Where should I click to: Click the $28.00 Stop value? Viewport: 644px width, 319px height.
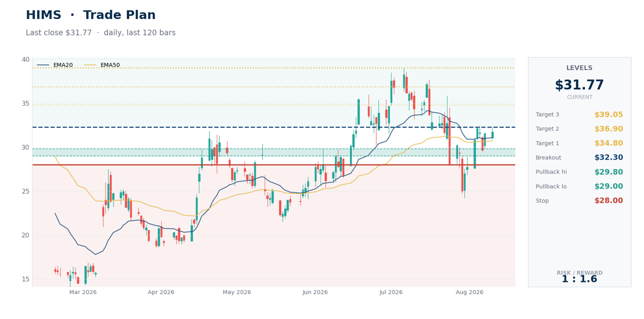pyautogui.click(x=608, y=201)
